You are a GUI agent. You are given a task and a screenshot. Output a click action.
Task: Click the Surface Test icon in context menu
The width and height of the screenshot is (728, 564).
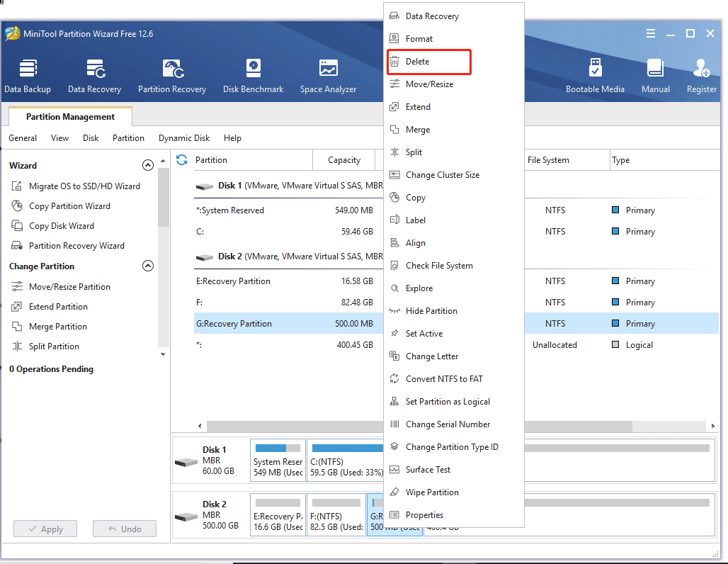pos(394,469)
